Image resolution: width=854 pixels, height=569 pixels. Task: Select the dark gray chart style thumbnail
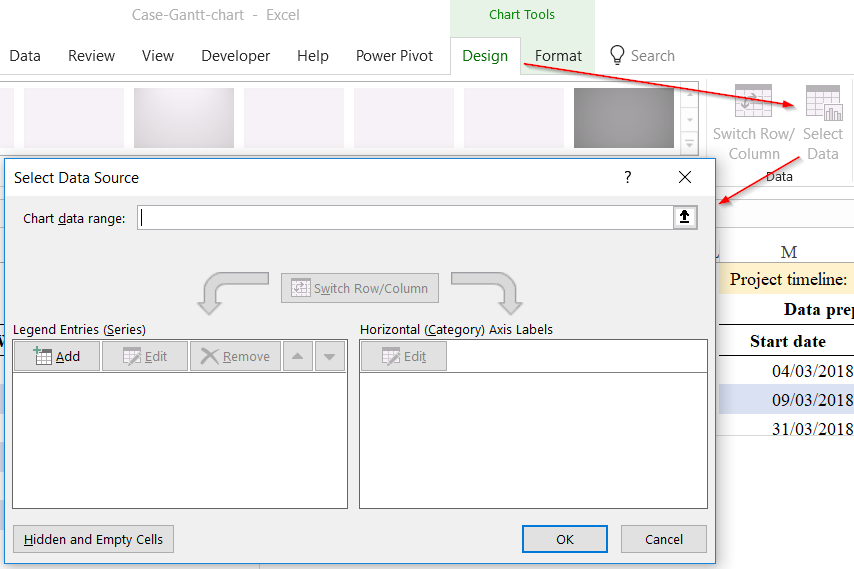pyautogui.click(x=624, y=118)
